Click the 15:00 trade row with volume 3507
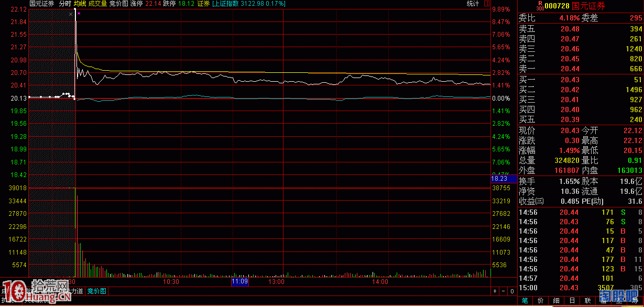The height and width of the screenshot is (307, 644). 581,288
